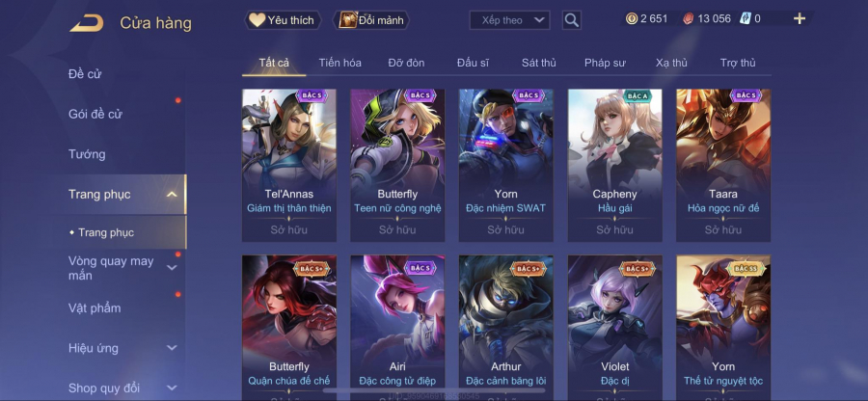Switch to the Sát thủ tab

point(538,63)
